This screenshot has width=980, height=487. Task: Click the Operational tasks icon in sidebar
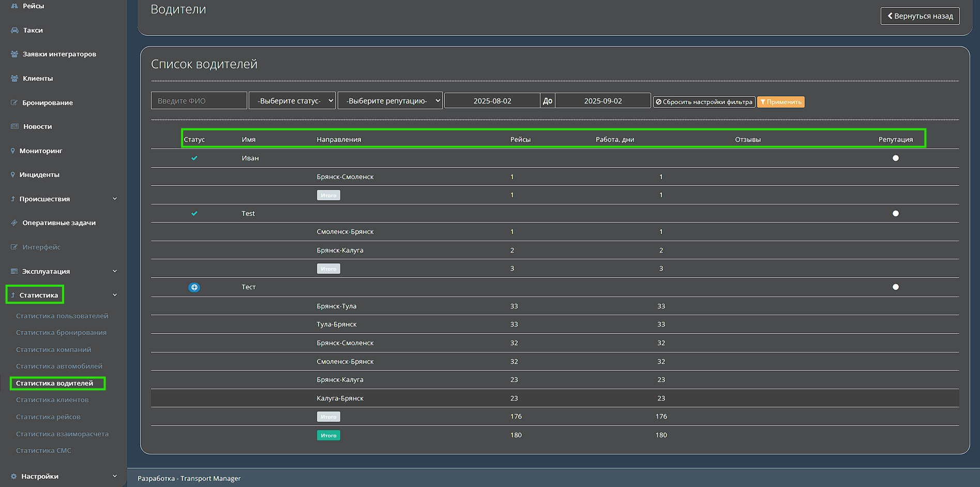14,223
